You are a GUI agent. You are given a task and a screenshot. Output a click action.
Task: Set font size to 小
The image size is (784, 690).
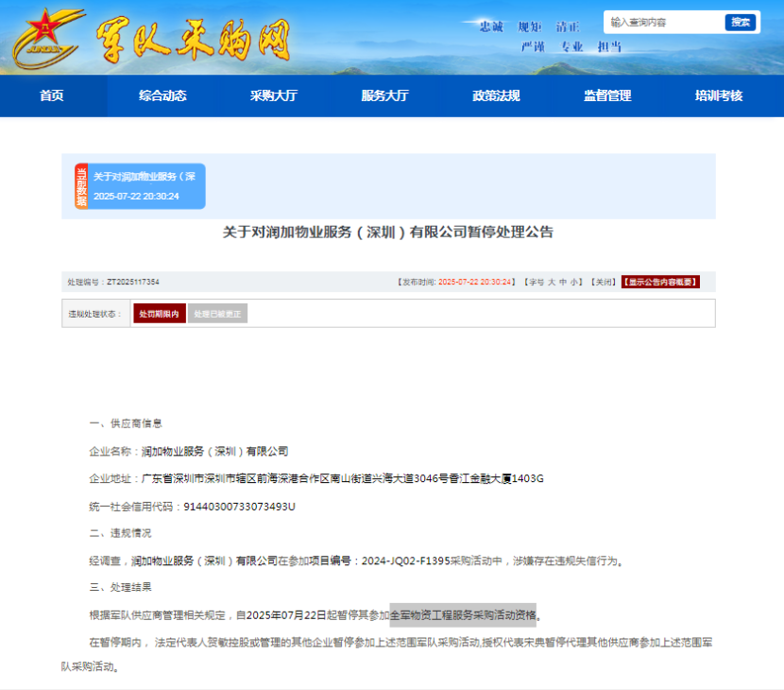coord(574,283)
